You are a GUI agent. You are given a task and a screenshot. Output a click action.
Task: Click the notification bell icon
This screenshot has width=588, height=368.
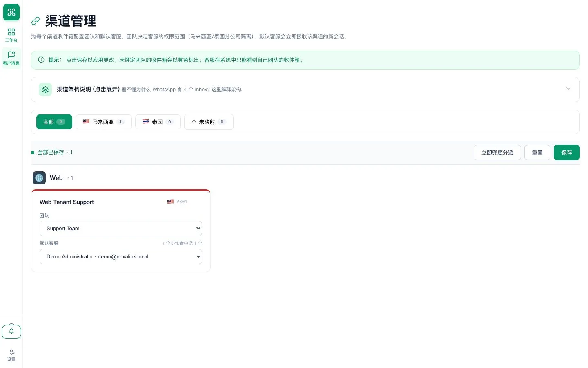coord(11,331)
